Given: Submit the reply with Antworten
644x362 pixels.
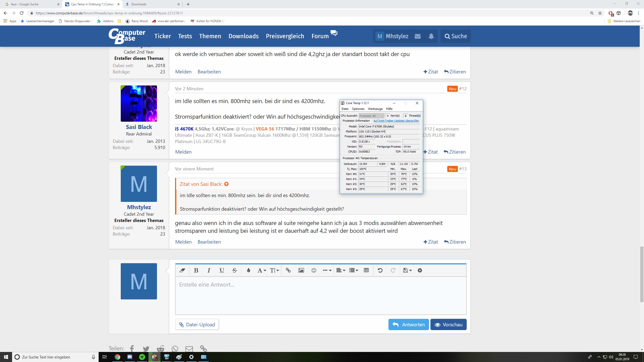Looking at the screenshot, I should [x=409, y=325].
